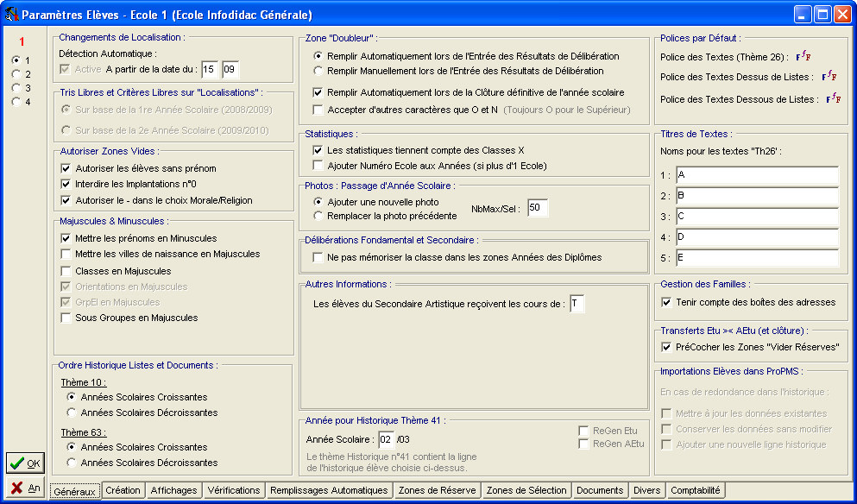
Task: Click text title field 5 containing E
Action: [757, 258]
